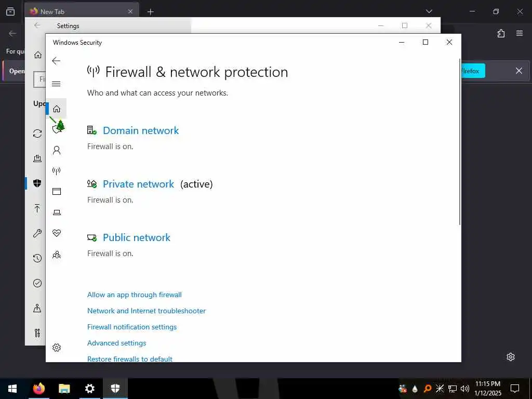
Task: Expand the hamburger navigation menu
Action: (56, 84)
